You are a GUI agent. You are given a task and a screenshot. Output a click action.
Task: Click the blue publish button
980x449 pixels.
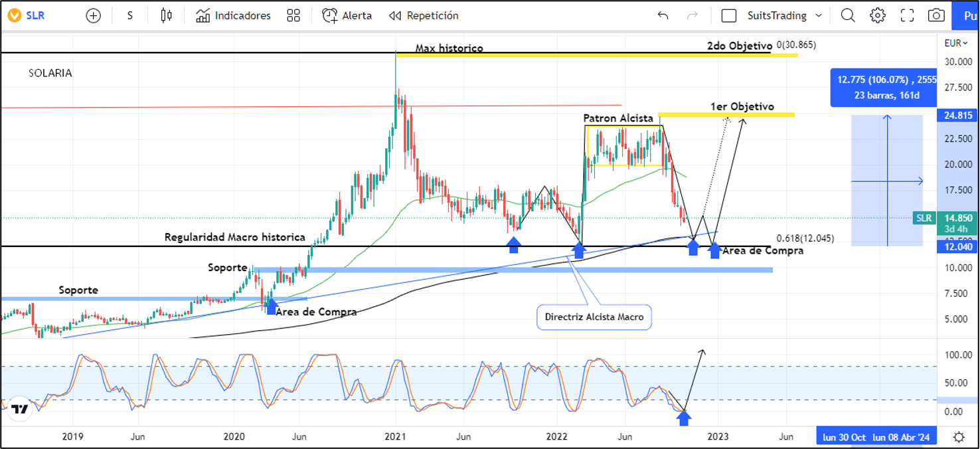965,15
